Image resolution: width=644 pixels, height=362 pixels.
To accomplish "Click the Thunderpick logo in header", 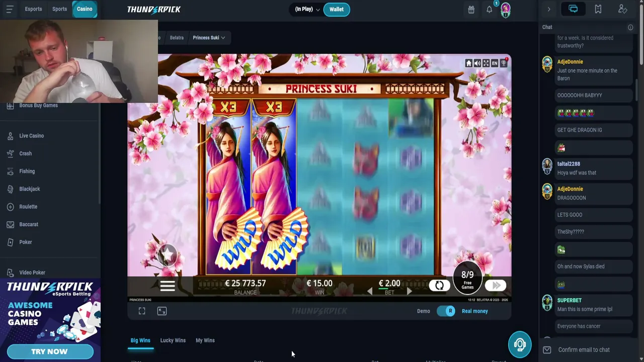I will pyautogui.click(x=153, y=9).
